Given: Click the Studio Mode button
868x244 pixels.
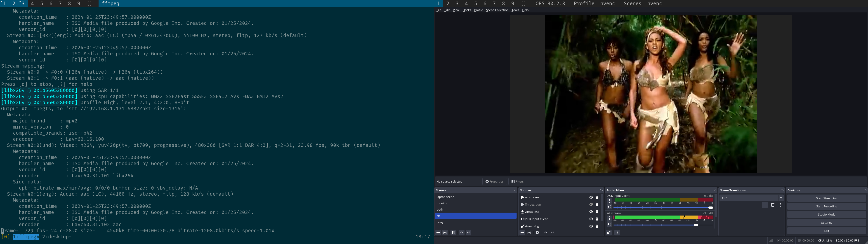Looking at the screenshot, I should click(826, 214).
